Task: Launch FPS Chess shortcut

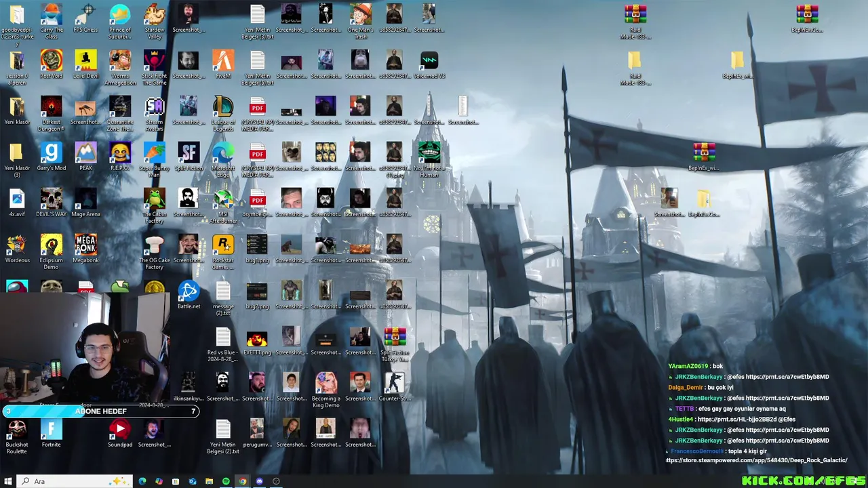Action: point(85,19)
